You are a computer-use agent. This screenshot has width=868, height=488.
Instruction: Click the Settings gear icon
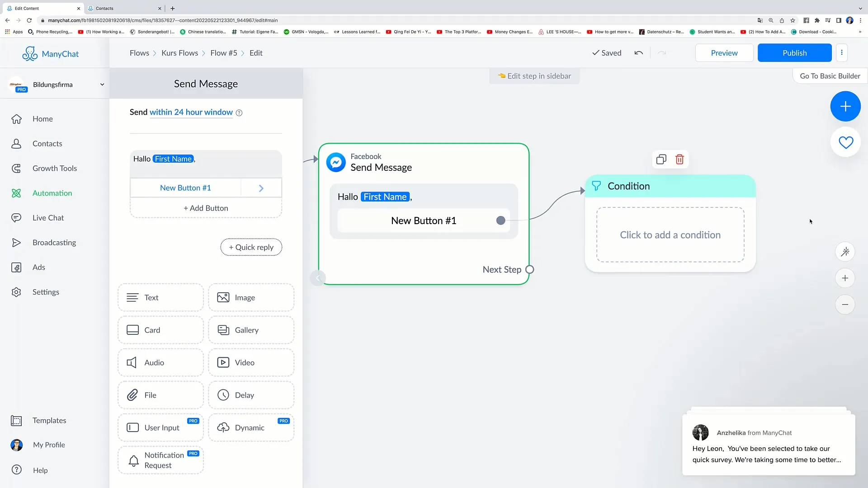[16, 292]
